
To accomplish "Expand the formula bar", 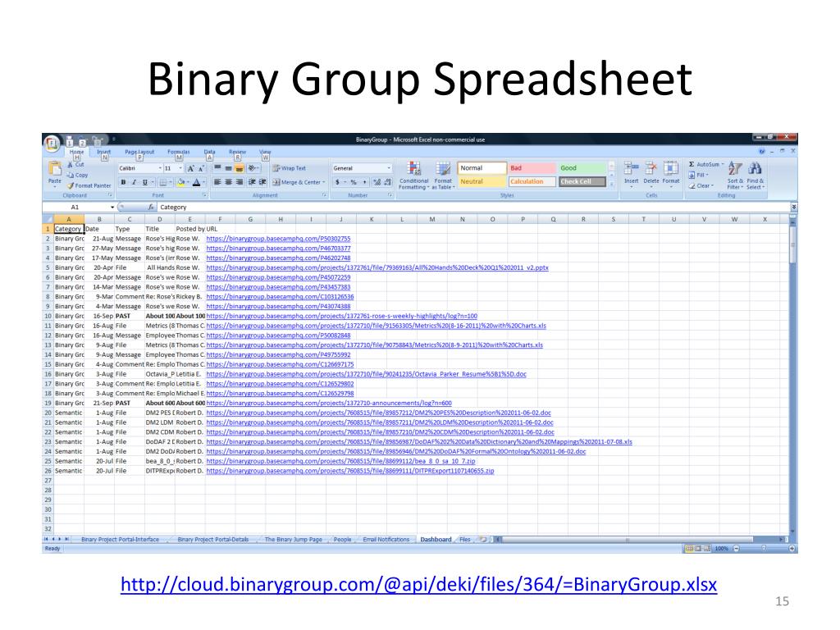I will click(x=793, y=207).
